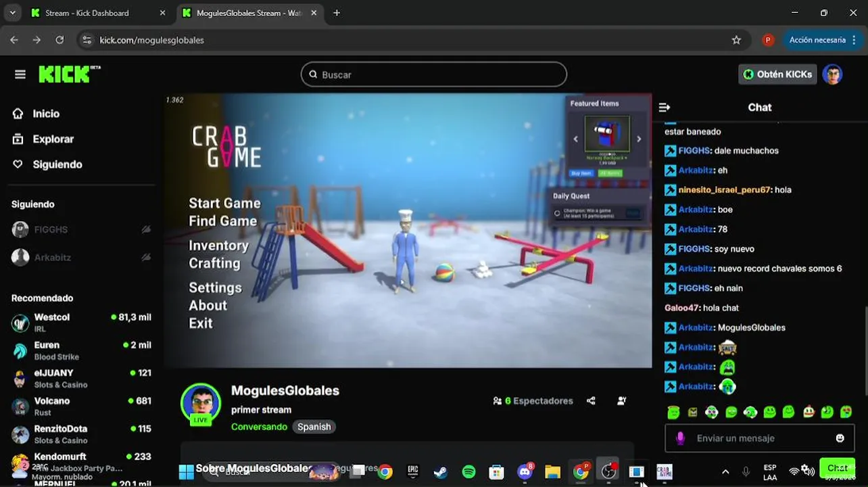Screen dimensions: 868x487
Task: Click Start Game in Crab Game menu
Action: click(x=224, y=203)
